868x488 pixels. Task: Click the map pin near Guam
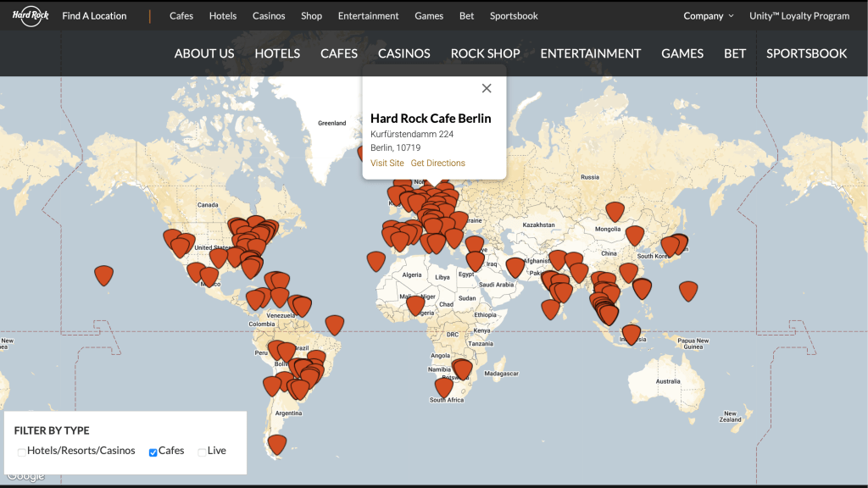(x=688, y=291)
